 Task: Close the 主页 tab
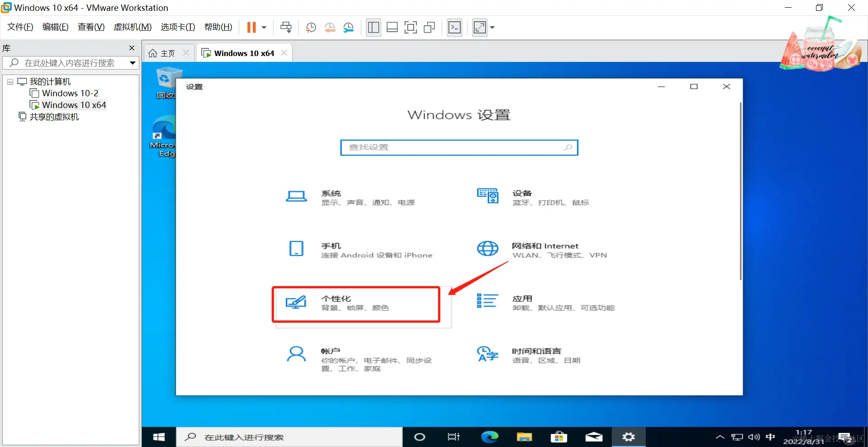[186, 53]
